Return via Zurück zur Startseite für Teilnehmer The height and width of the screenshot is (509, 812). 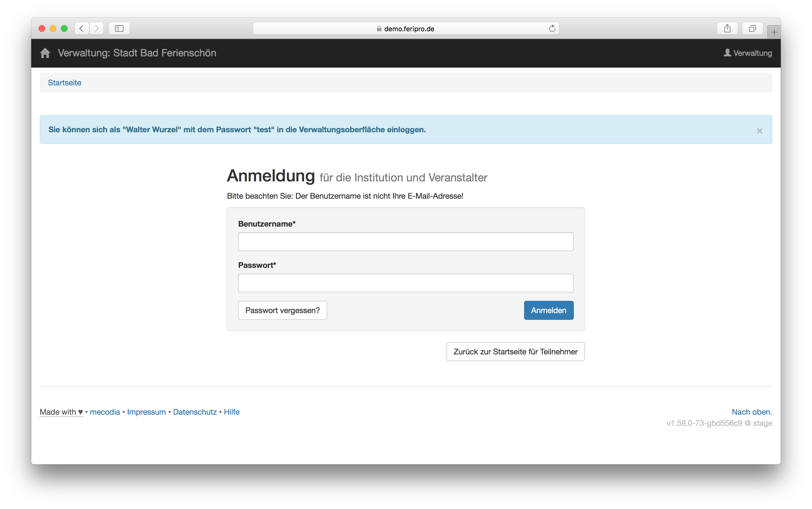[515, 352]
